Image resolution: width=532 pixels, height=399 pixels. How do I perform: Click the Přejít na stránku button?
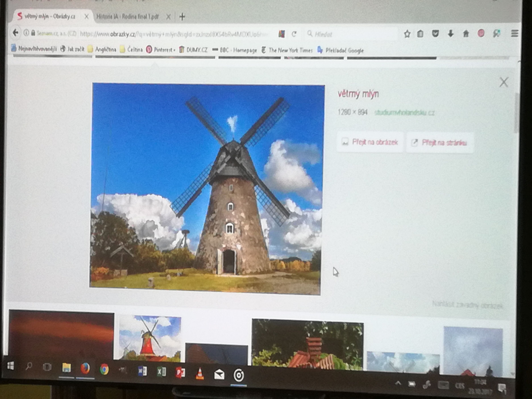tap(440, 143)
